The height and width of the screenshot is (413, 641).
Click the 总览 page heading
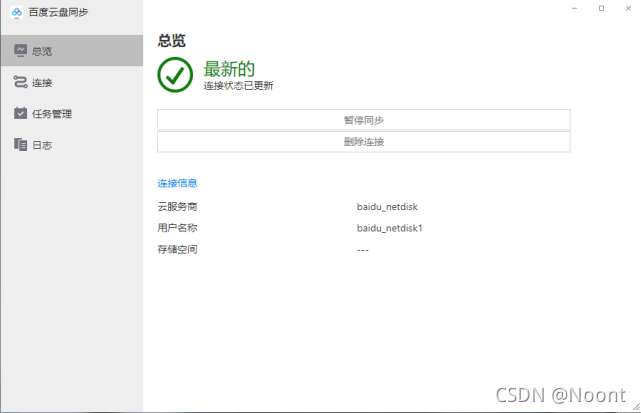(172, 40)
